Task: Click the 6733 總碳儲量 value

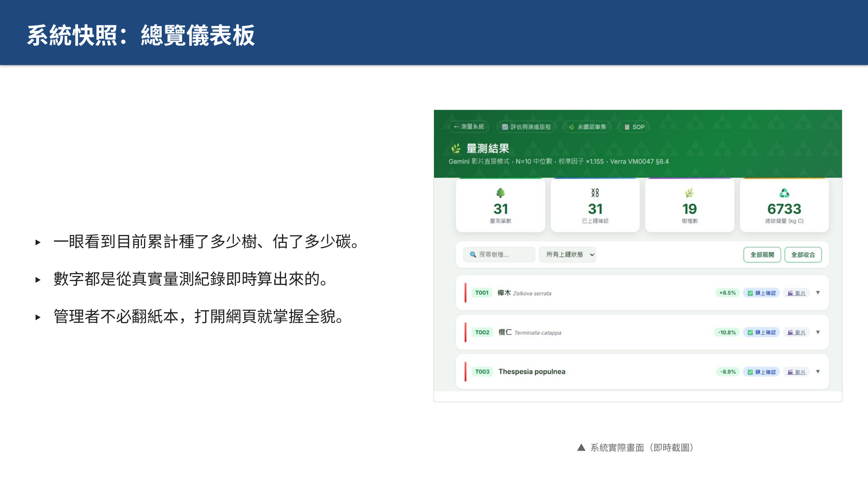Action: click(784, 209)
